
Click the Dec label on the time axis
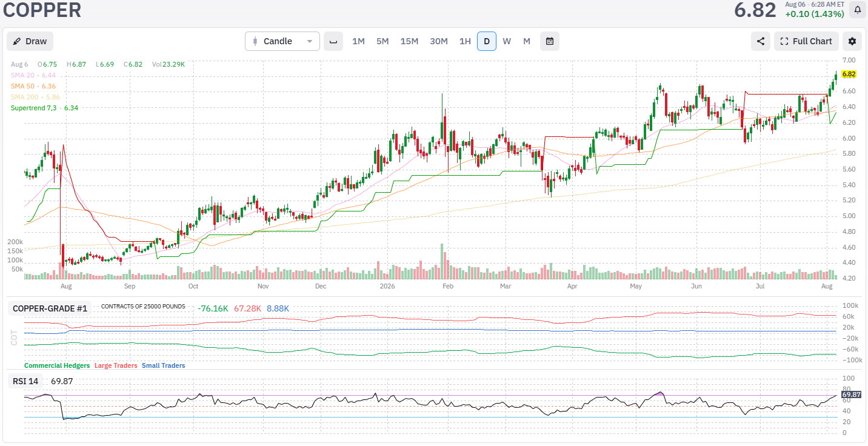click(321, 285)
